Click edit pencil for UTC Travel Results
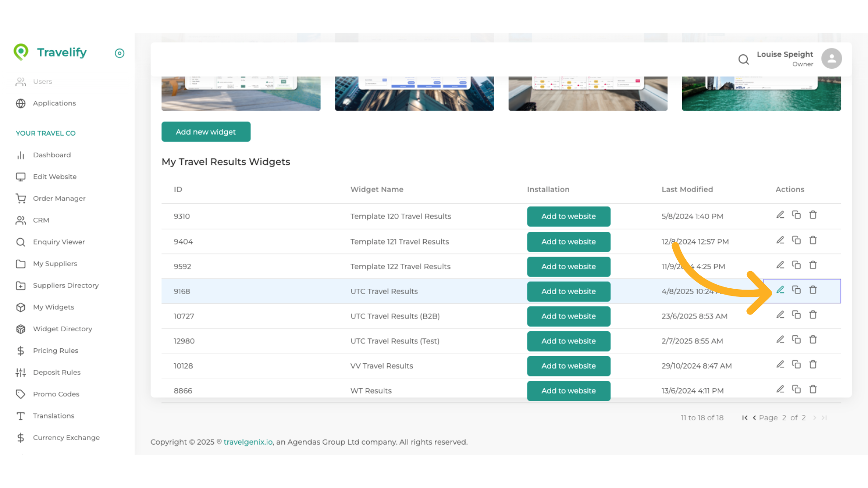The height and width of the screenshot is (488, 868). (780, 290)
